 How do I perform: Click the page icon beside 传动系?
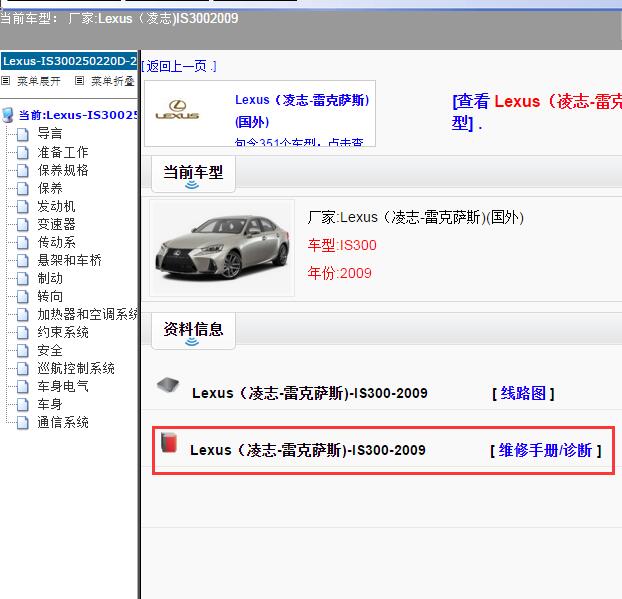point(23,242)
